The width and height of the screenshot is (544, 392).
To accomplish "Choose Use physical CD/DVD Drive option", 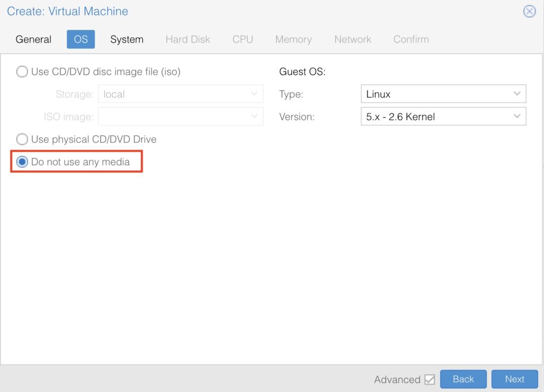I will point(22,140).
